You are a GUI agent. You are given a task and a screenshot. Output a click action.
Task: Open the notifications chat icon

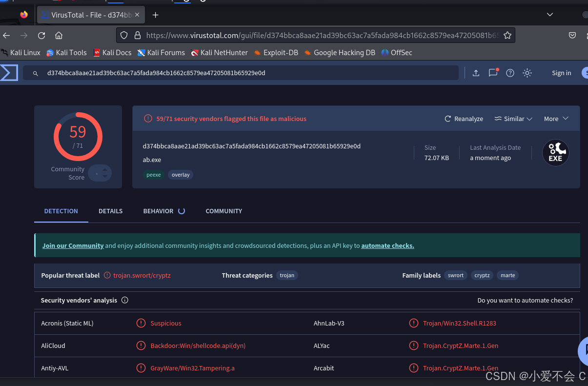pyautogui.click(x=493, y=73)
